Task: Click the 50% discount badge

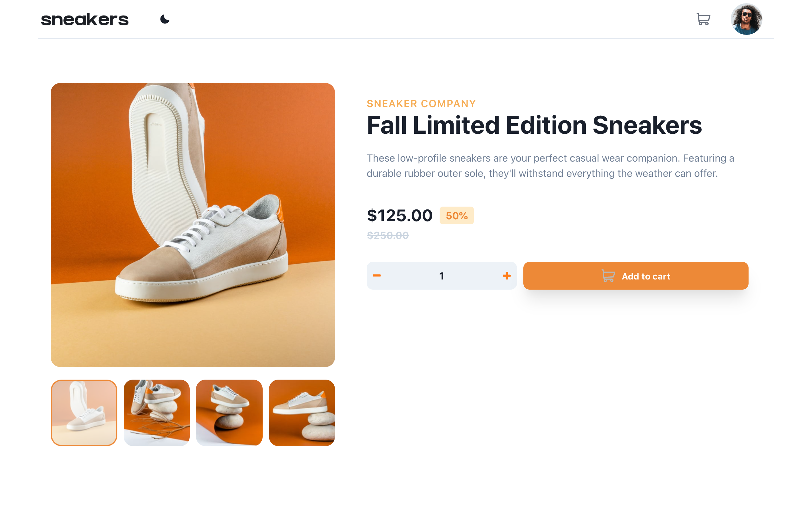Action: click(457, 215)
